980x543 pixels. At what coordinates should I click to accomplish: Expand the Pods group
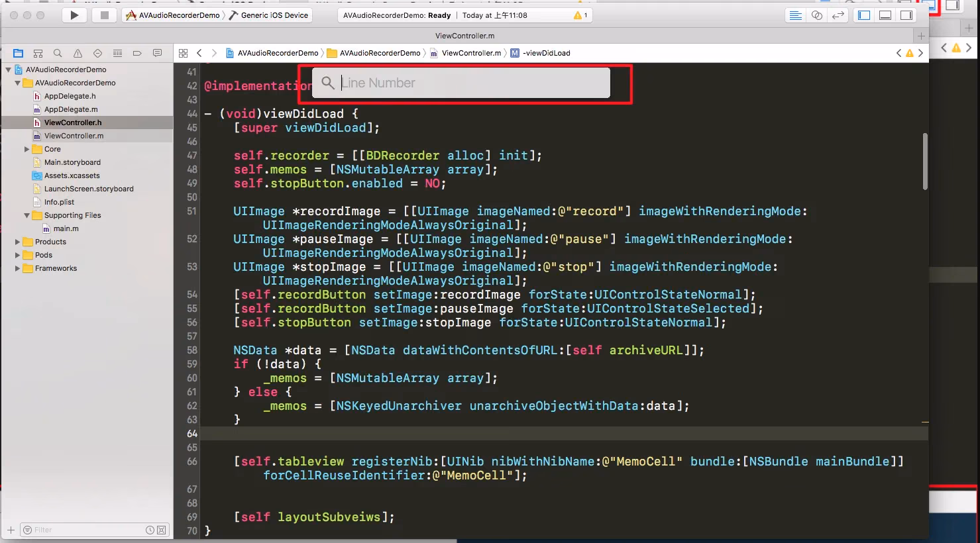17,255
